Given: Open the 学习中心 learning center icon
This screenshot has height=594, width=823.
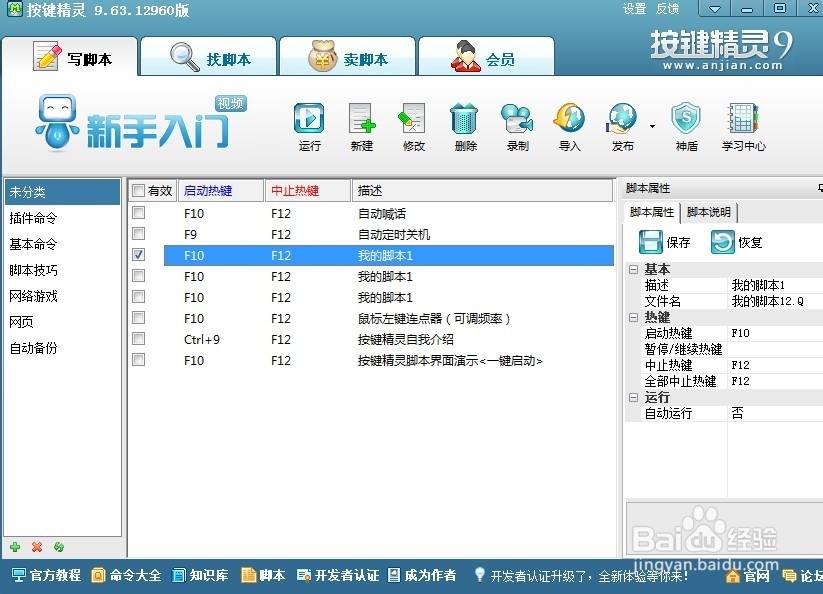Looking at the screenshot, I should tap(743, 119).
